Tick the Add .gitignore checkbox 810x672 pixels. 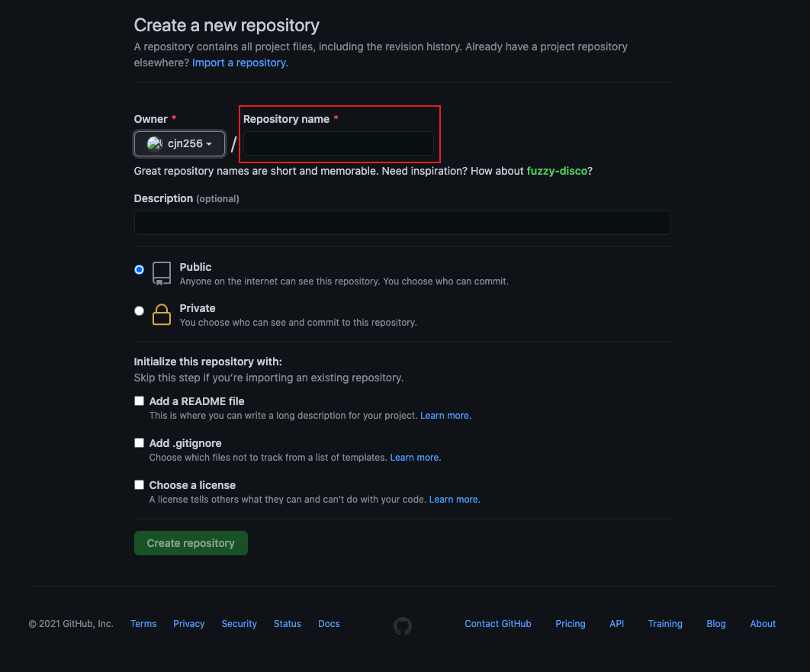[139, 442]
